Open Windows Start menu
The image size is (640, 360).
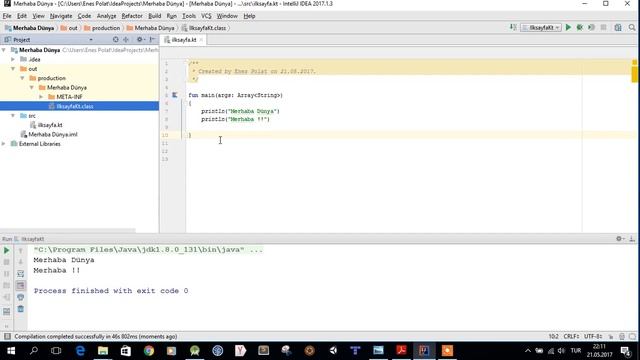(11, 351)
